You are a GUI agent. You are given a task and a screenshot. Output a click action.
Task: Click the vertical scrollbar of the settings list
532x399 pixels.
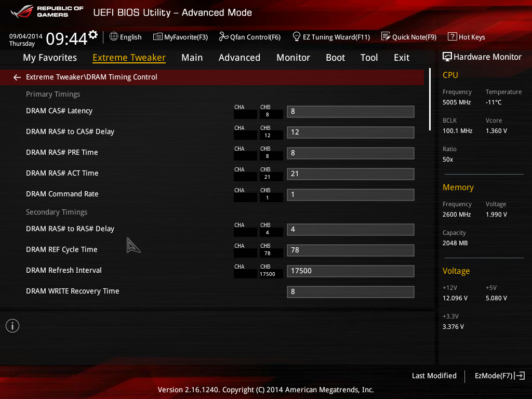click(430, 99)
